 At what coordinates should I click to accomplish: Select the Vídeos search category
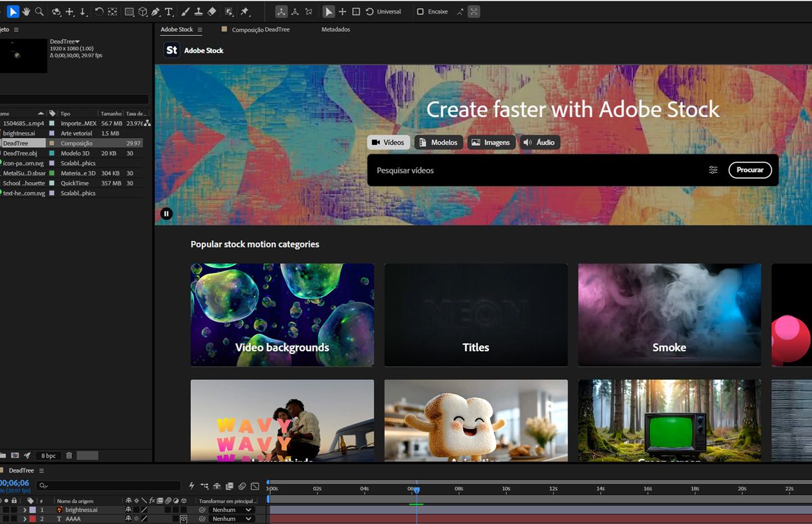pos(389,142)
